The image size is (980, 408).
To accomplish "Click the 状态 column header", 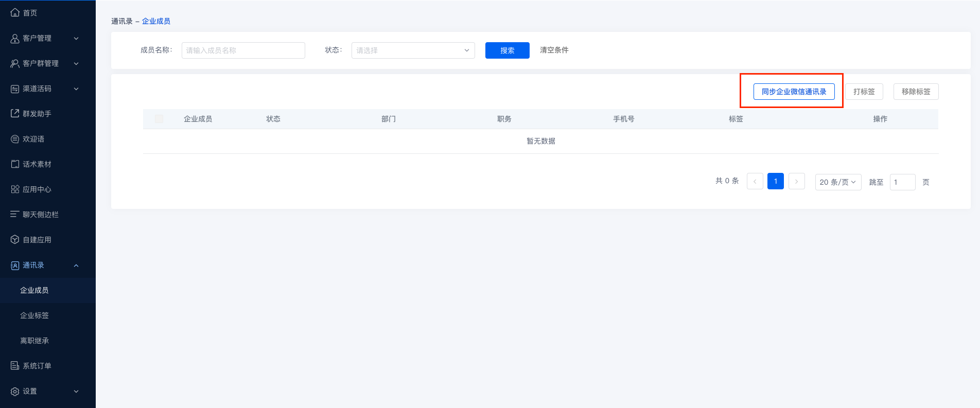I will tap(273, 119).
